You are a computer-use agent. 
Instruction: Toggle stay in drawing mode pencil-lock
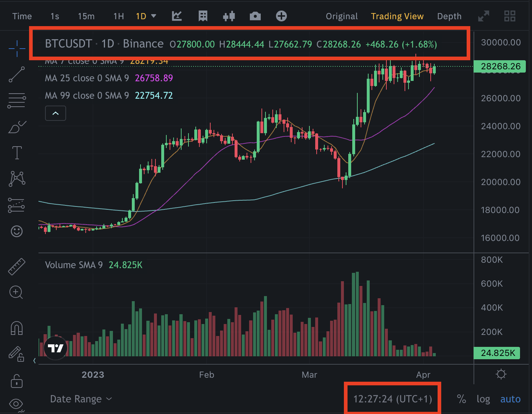click(x=17, y=354)
